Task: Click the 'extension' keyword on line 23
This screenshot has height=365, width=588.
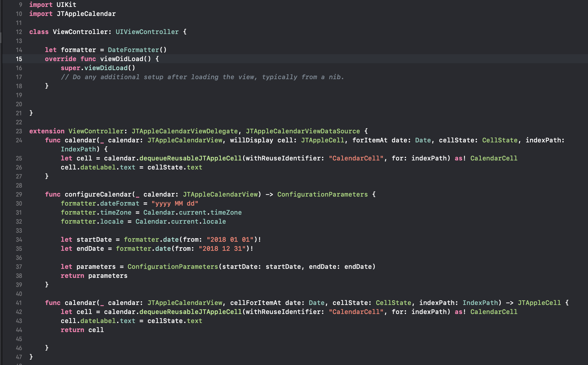Action: [x=47, y=131]
